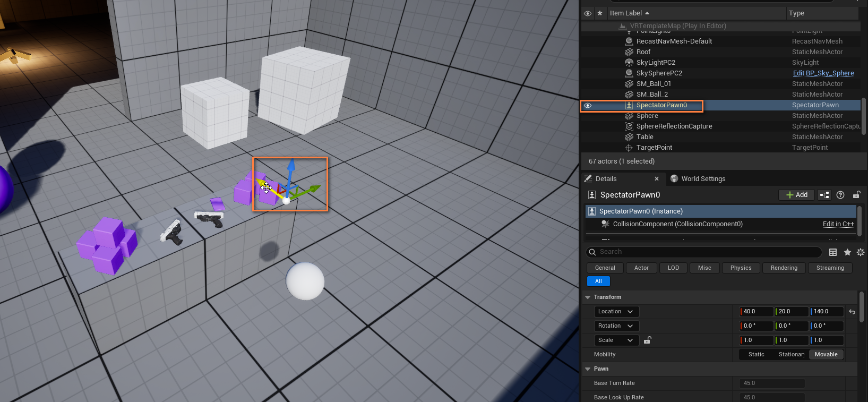Click the eye visibility column header
868x402 pixels.
coord(587,13)
